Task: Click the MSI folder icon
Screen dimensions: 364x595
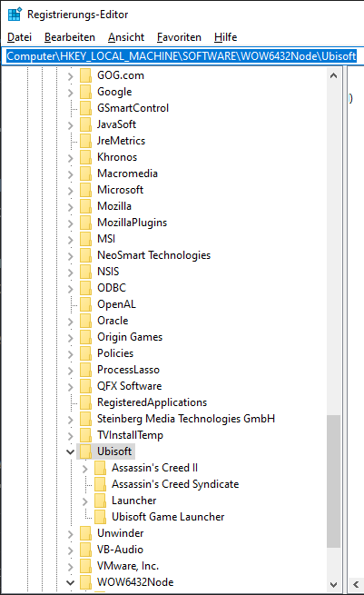Action: click(x=85, y=239)
